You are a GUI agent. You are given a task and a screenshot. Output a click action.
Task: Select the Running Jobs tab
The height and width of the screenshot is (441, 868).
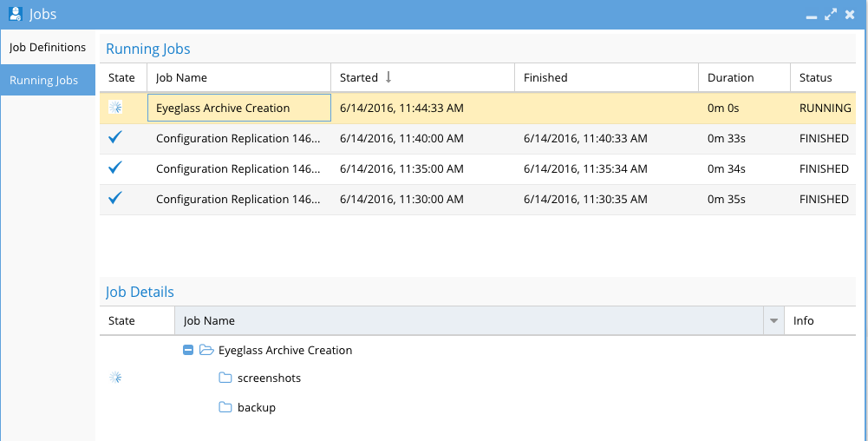[x=48, y=81]
